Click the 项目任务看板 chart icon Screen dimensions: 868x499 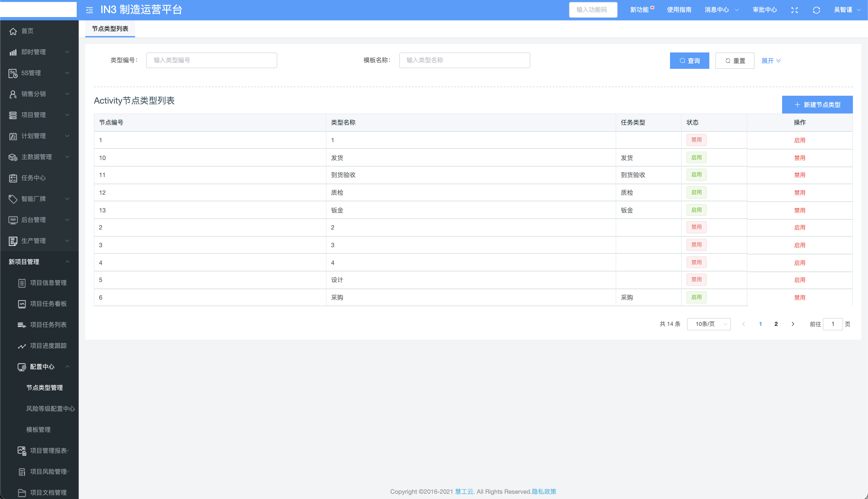pyautogui.click(x=22, y=304)
